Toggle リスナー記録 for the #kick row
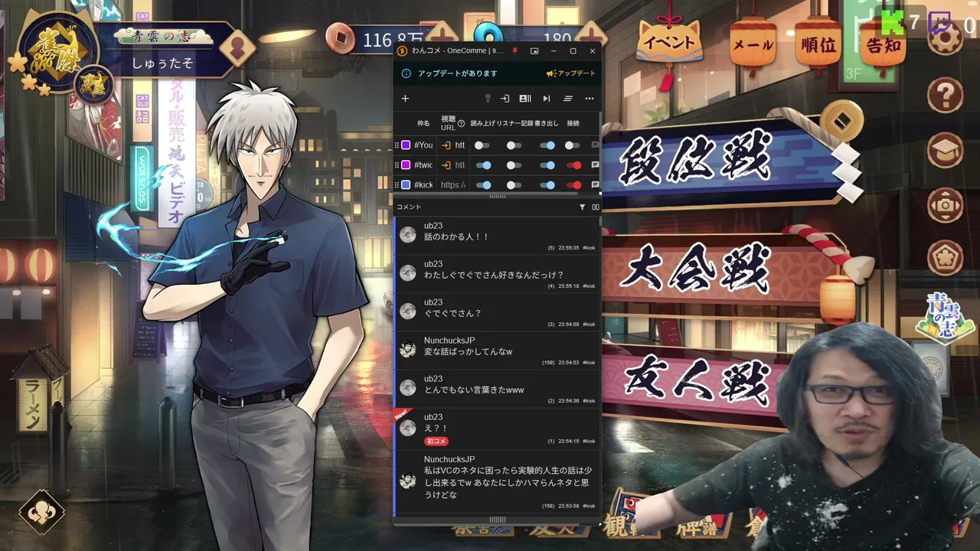The height and width of the screenshot is (551, 980). [514, 184]
